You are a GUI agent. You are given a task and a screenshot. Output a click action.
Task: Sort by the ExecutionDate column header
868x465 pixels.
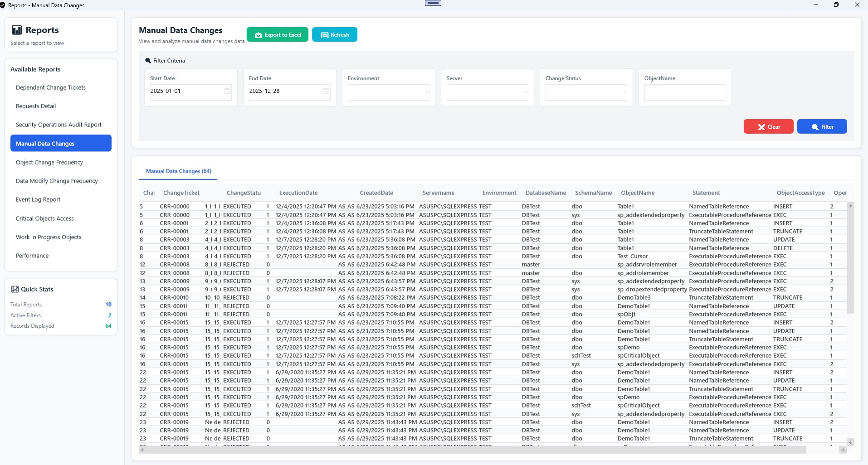[298, 193]
